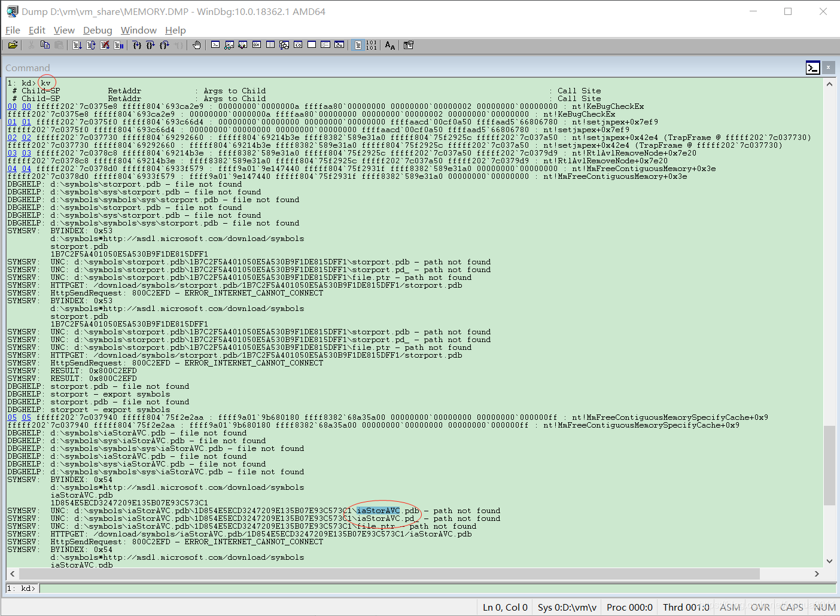Viewport: 840px width, 616px height.
Task: Open the View menu
Action: tap(64, 30)
